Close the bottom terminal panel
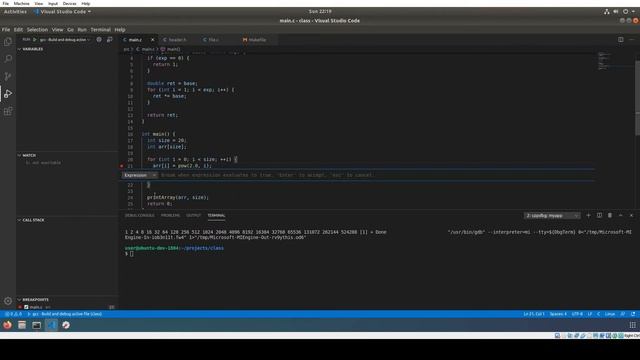 [631, 215]
